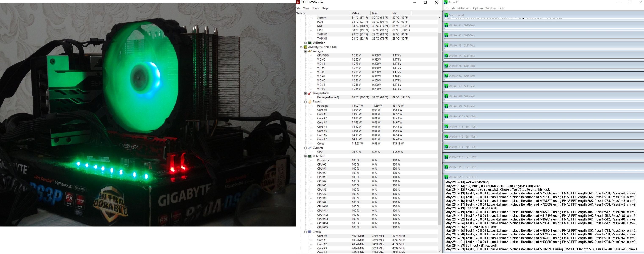Click the AMD Ryzen 7 PRO 3700 chip icon
Viewport: 644px width, 254px height.
point(305,47)
